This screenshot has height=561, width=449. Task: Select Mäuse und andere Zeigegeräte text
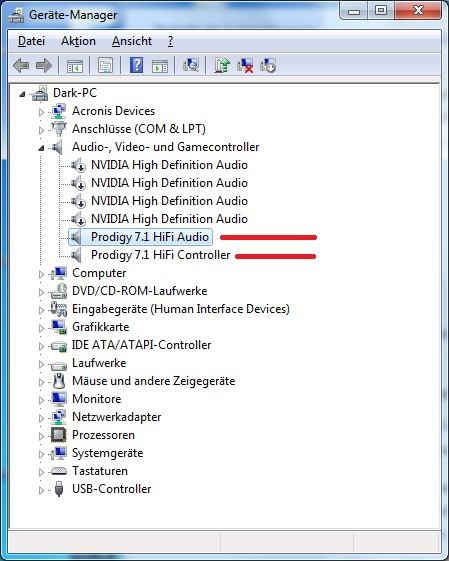(154, 381)
